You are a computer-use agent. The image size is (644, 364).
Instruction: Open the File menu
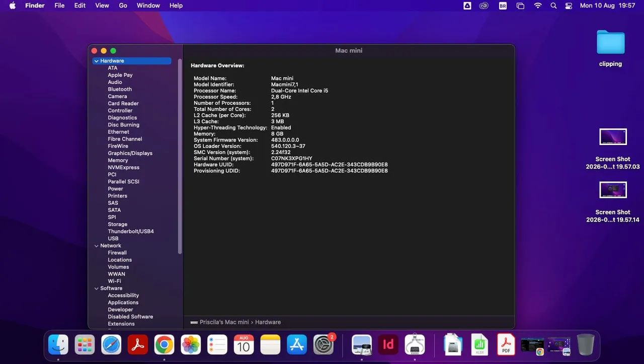(59, 6)
